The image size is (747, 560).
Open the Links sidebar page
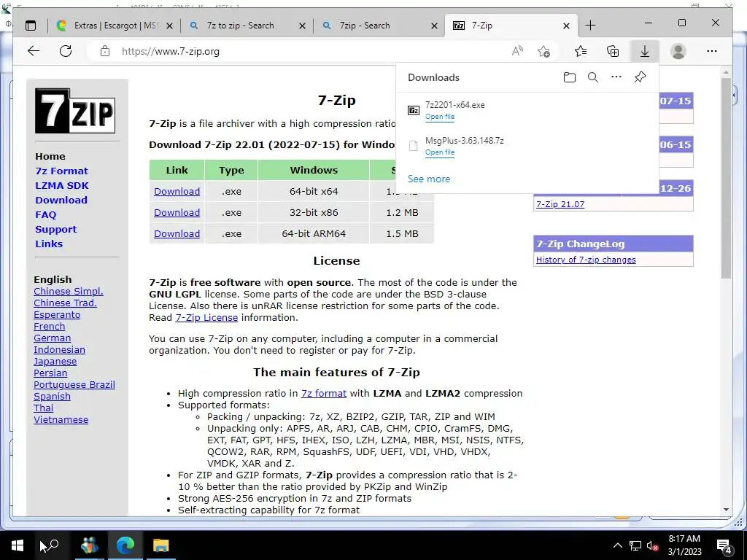pyautogui.click(x=49, y=244)
